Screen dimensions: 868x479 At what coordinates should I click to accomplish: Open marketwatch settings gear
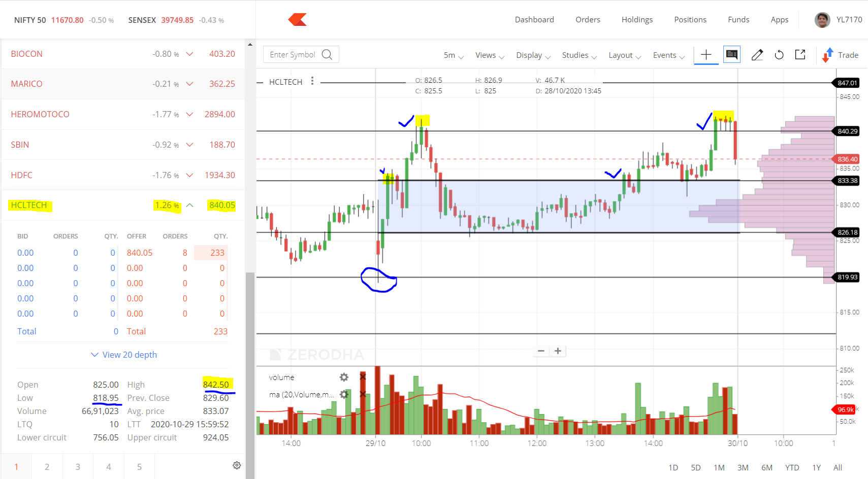237,465
